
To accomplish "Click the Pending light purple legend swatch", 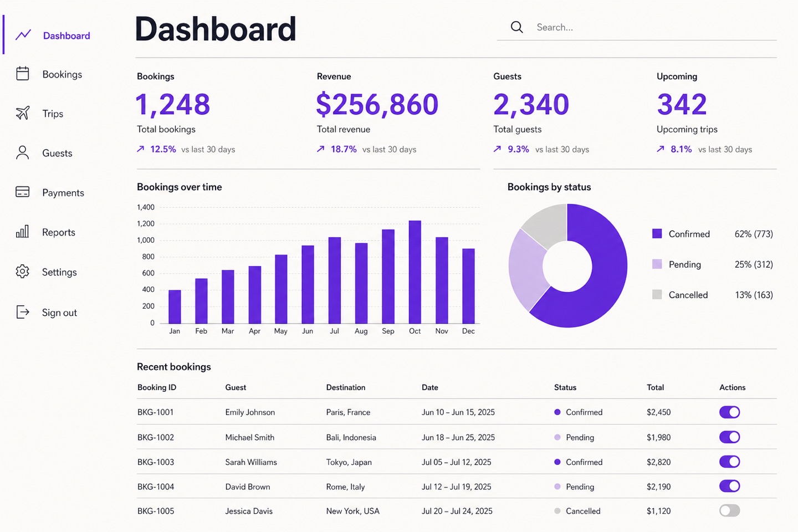I will [x=657, y=264].
